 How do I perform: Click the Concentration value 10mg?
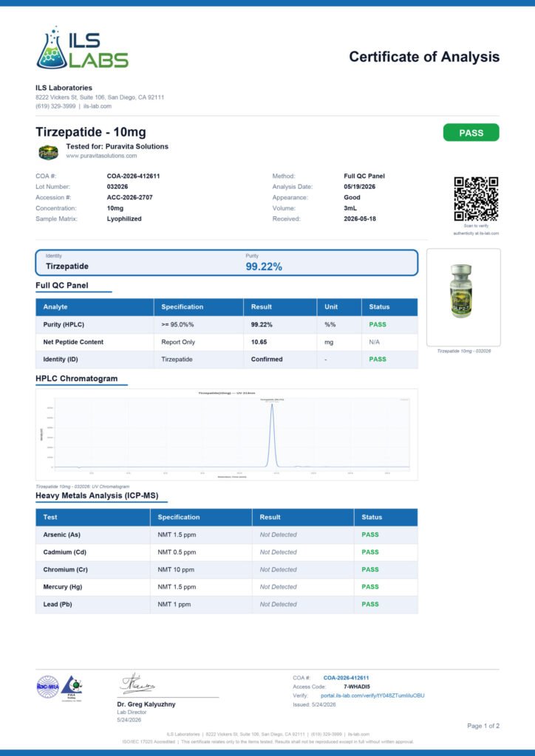[x=115, y=208]
